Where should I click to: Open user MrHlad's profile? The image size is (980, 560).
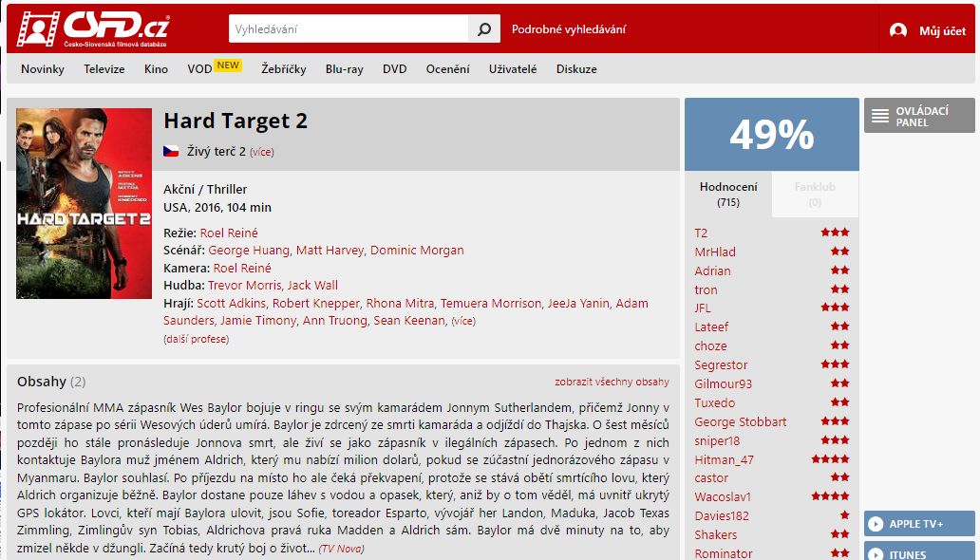point(715,252)
